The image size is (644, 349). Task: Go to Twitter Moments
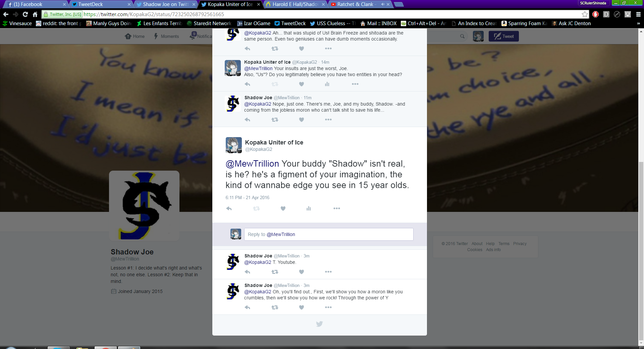(166, 36)
